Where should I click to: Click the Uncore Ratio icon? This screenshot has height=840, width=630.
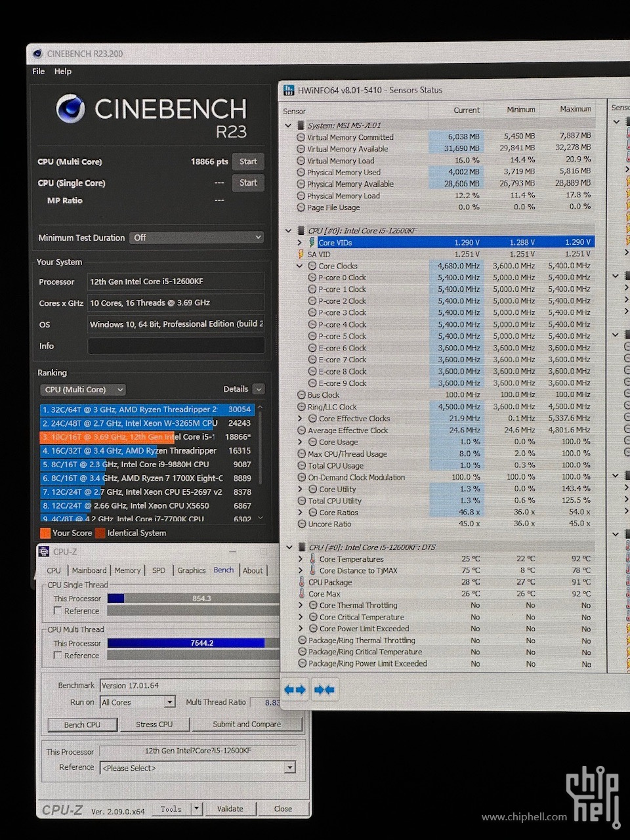[x=302, y=524]
